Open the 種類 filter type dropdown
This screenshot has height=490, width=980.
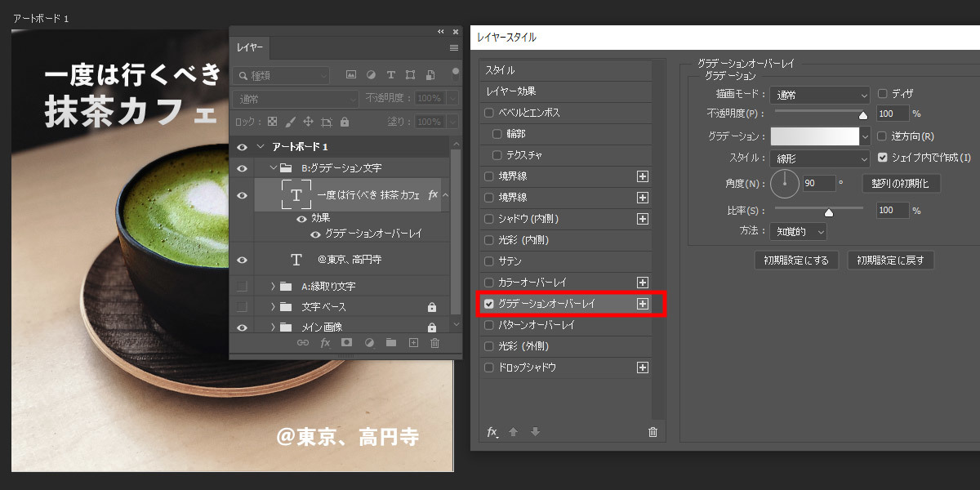pos(280,75)
